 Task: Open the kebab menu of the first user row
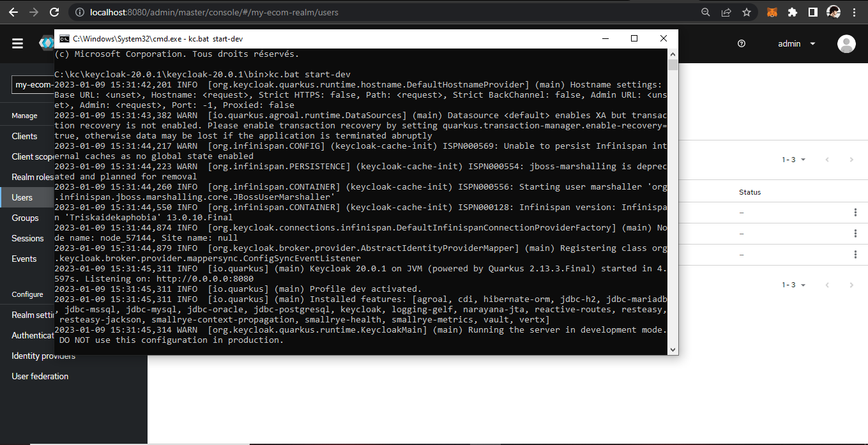[855, 213]
